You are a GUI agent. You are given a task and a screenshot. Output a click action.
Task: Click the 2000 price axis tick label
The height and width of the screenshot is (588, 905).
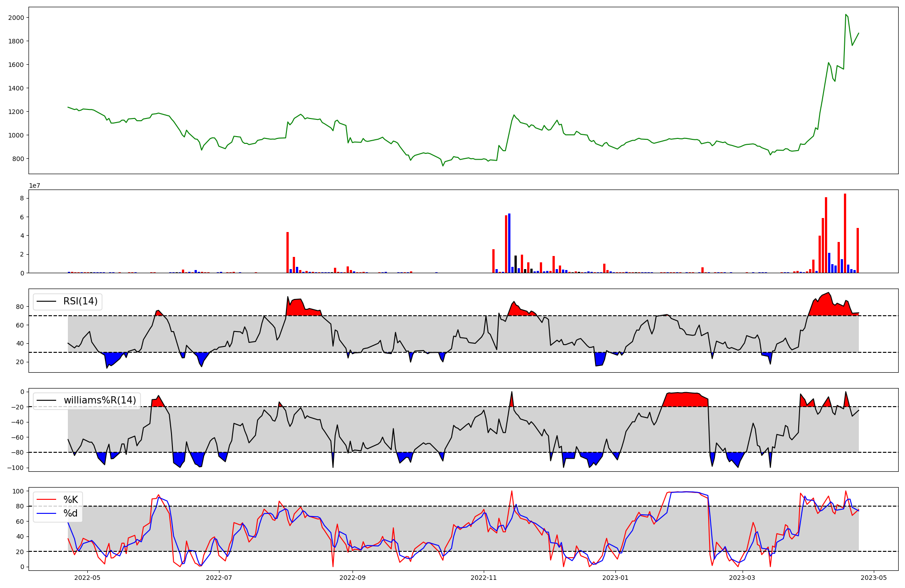pos(16,18)
